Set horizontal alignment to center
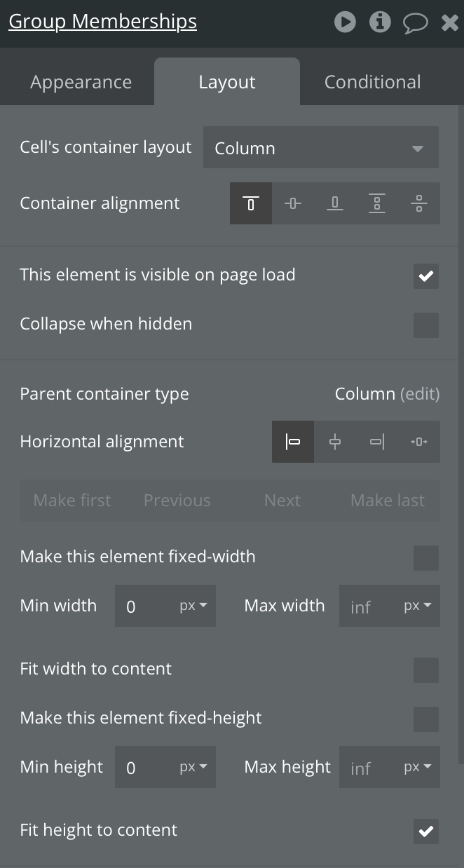This screenshot has width=464, height=868. point(335,442)
